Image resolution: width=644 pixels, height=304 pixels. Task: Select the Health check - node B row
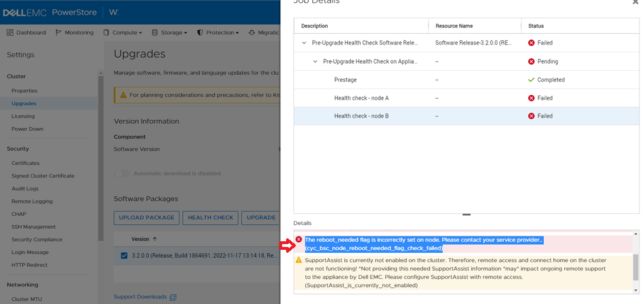(466, 116)
